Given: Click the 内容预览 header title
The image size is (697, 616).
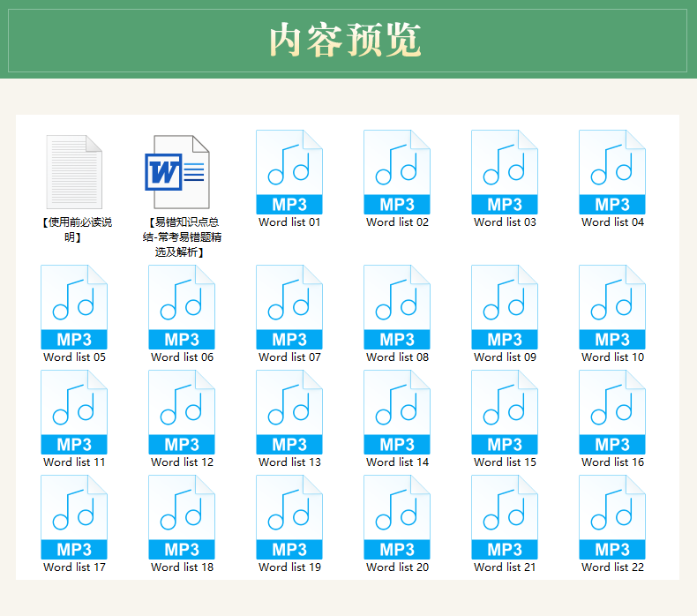Looking at the screenshot, I should point(345,40).
